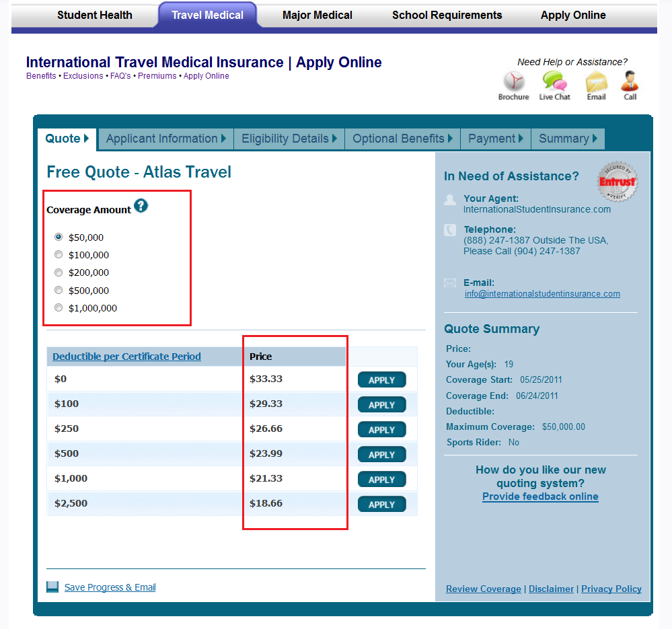The height and width of the screenshot is (629, 672).
Task: Open the Privacy Policy link
Action: point(611,589)
